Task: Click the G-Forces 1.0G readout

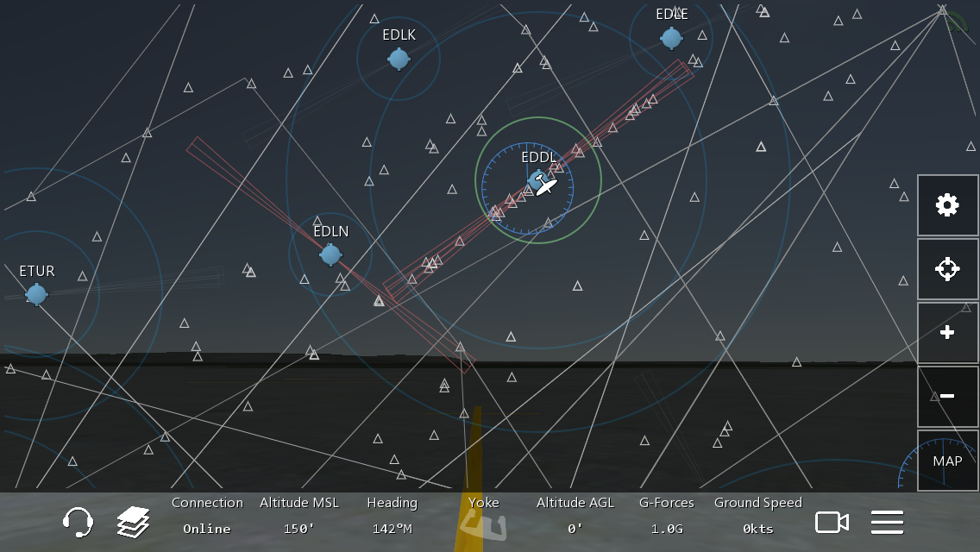Action: [666, 517]
